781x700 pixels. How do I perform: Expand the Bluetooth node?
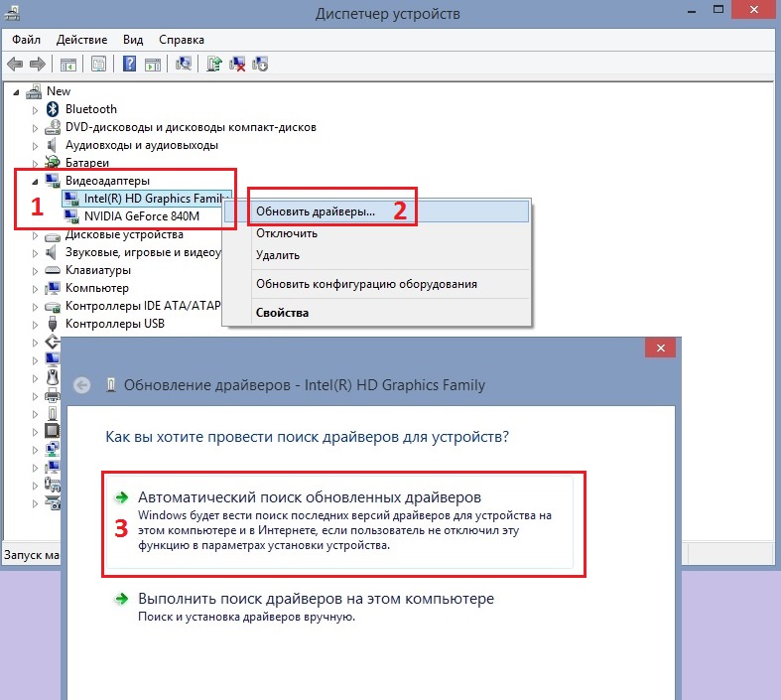click(x=35, y=109)
